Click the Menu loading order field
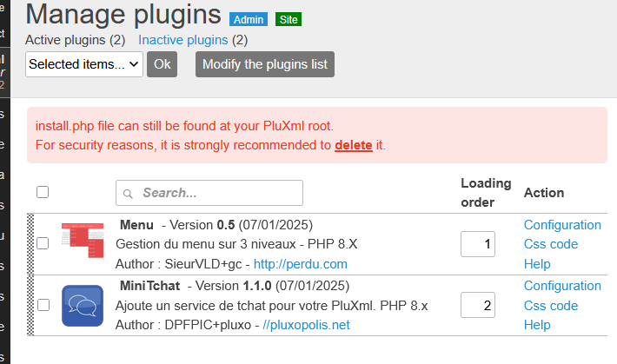This screenshot has height=364, width=617. click(477, 244)
